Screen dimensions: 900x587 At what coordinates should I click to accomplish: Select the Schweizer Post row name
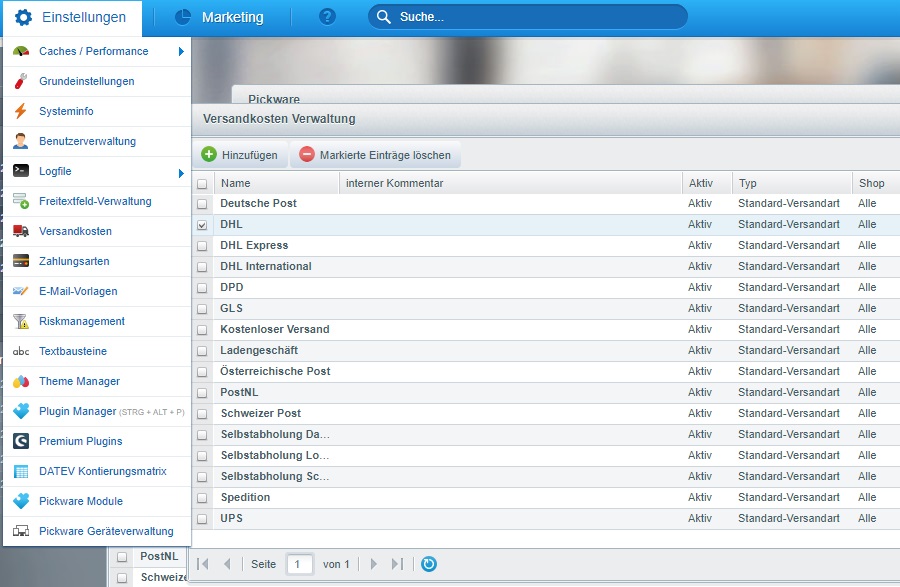click(x=261, y=413)
